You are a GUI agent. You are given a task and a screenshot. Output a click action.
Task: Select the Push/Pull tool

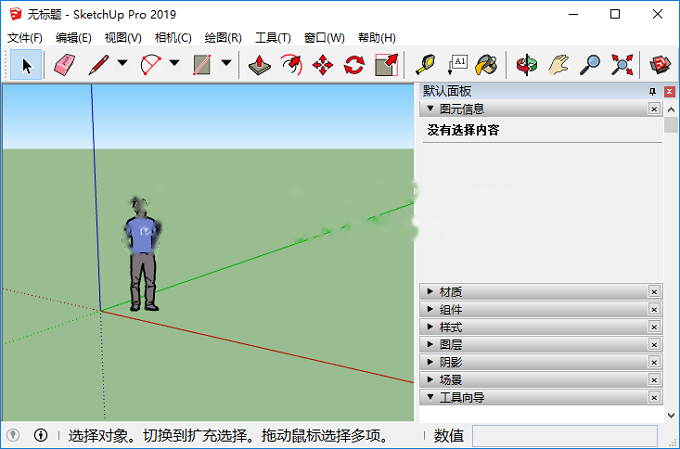[x=260, y=65]
